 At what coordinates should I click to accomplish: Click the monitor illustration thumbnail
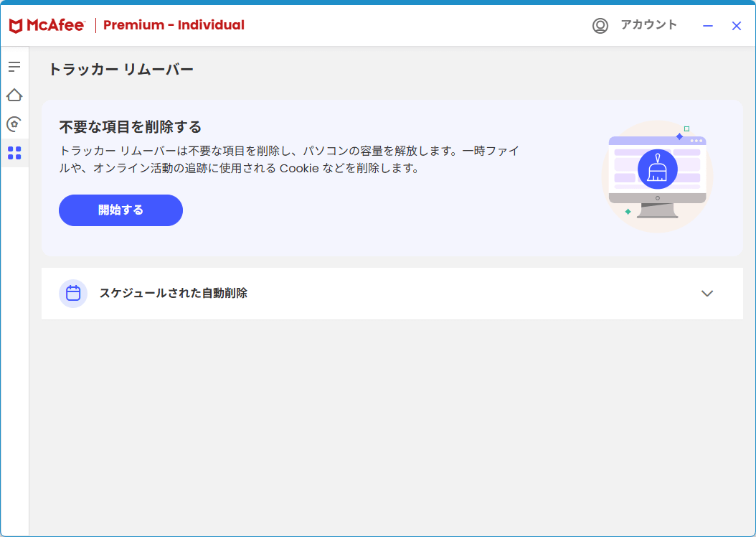click(657, 176)
